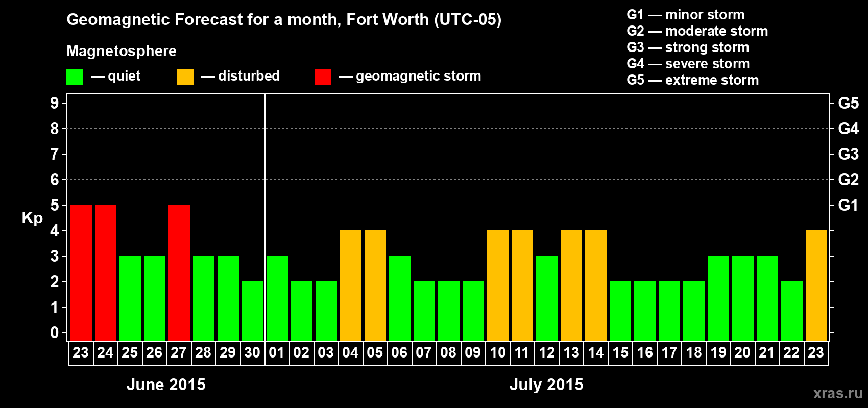Screen dimensions: 868x408
Task: Click the date label 29 in June
Action: pyautogui.click(x=228, y=352)
